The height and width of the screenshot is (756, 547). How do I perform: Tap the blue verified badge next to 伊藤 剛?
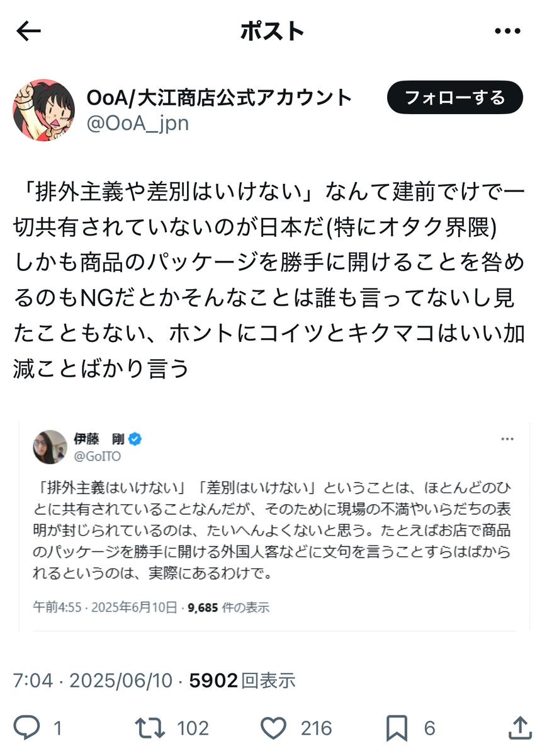click(135, 439)
